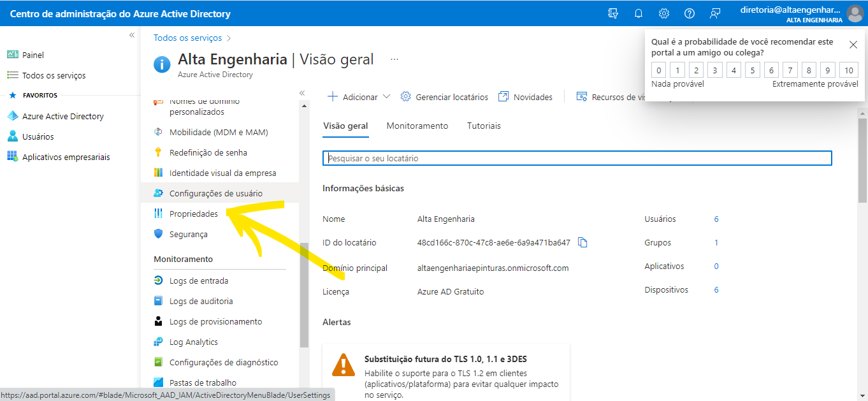Image resolution: width=868 pixels, height=401 pixels.
Task: Click the Mobilidade (MDM e MAM) icon
Action: 159,132
